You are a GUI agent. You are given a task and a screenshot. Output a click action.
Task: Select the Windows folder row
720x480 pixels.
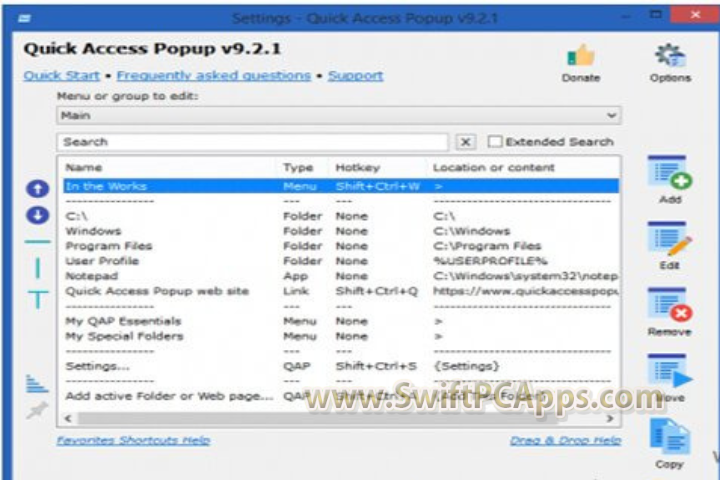[341, 231]
